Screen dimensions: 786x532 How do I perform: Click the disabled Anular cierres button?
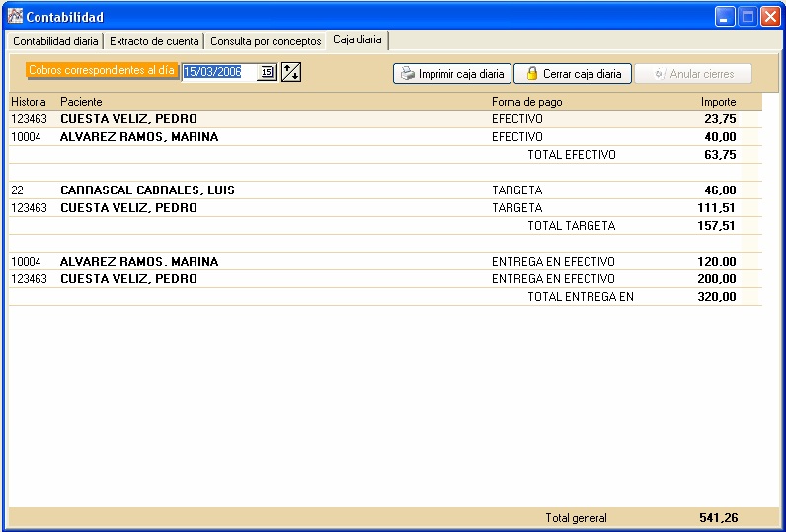(693, 74)
